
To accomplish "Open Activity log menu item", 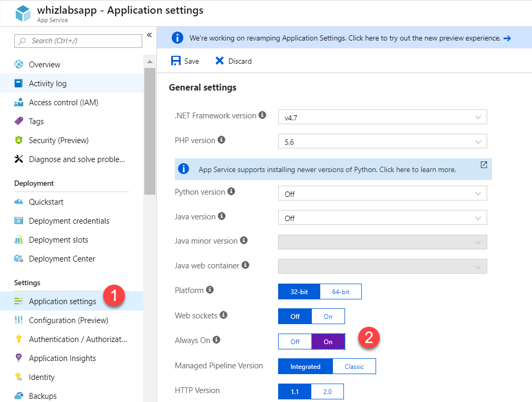I will 72,83.
